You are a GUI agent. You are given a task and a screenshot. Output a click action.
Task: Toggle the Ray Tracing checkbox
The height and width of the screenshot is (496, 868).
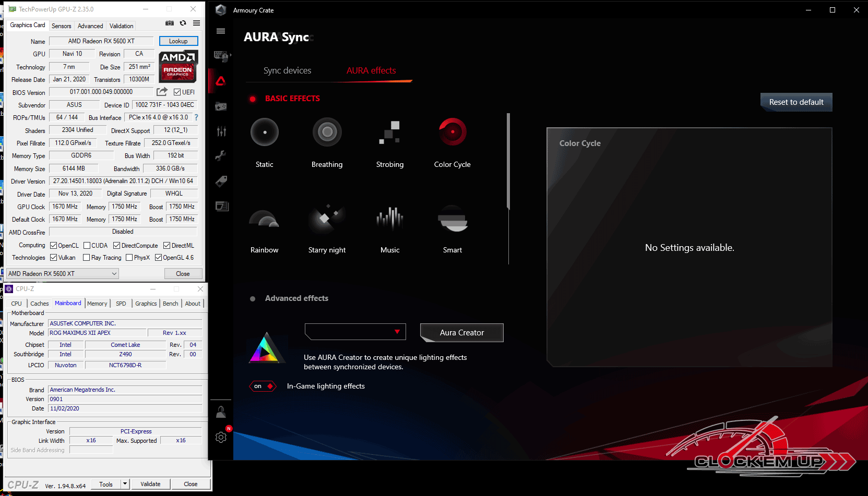click(x=87, y=258)
